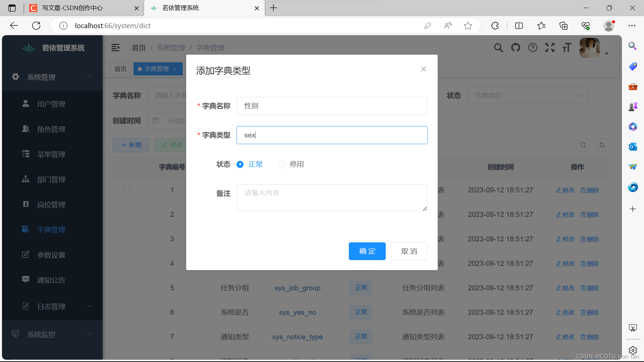Click the 取消 cancel button
Image resolution: width=644 pixels, height=362 pixels.
coord(409,251)
